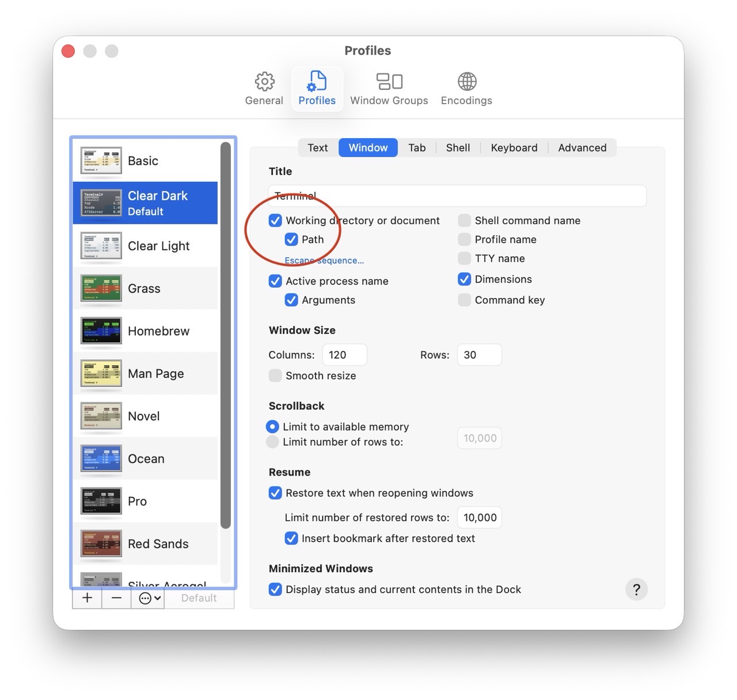
Task: Enable Smooth resize checkbox
Action: coord(275,376)
